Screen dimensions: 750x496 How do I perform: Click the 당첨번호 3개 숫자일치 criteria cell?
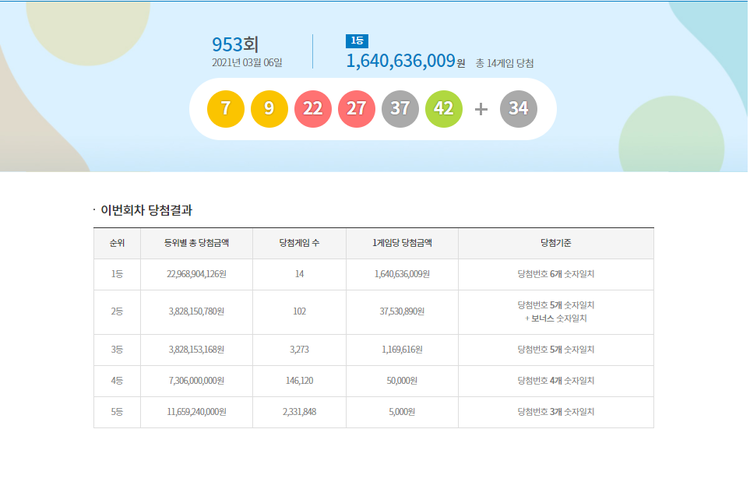click(556, 412)
